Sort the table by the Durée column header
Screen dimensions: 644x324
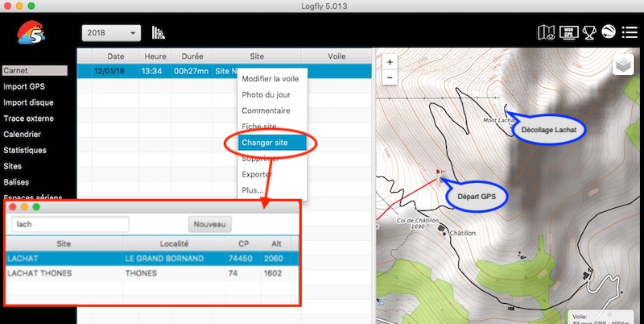pos(191,56)
